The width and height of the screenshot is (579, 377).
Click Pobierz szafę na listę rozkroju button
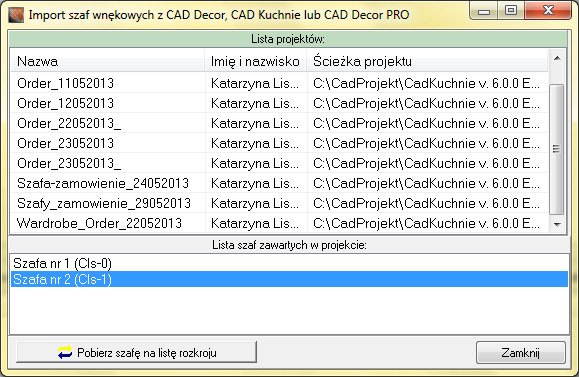136,352
